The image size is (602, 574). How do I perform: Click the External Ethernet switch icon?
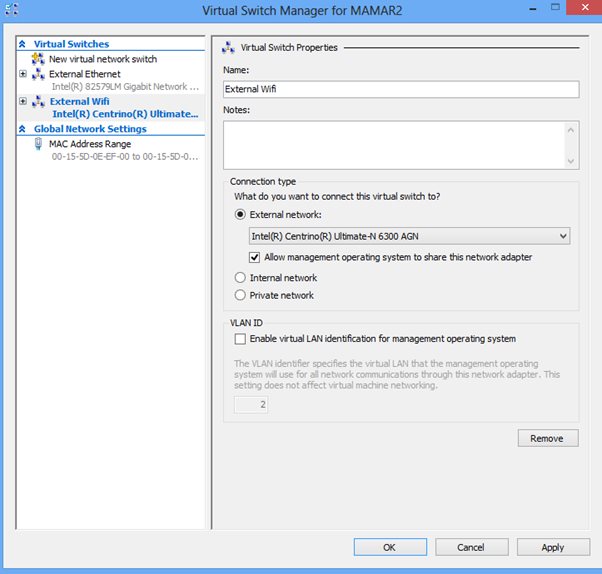click(x=38, y=74)
